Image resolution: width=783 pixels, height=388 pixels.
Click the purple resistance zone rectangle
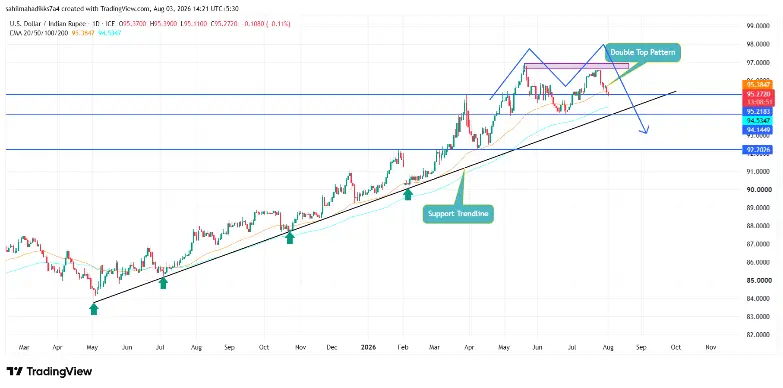(576, 66)
